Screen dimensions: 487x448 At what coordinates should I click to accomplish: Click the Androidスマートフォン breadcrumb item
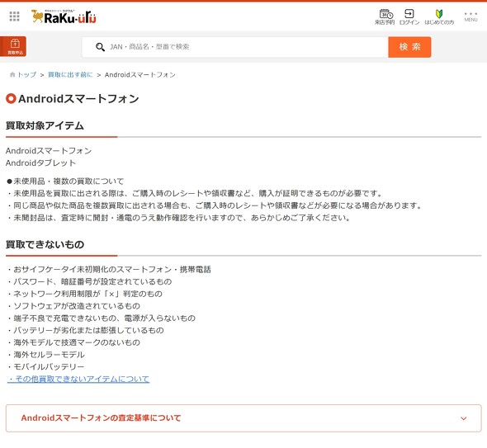pos(140,74)
